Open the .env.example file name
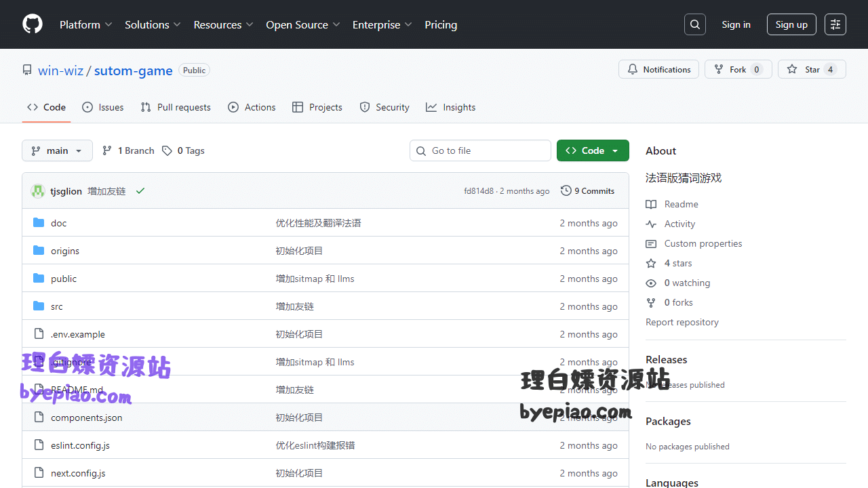 click(x=78, y=334)
